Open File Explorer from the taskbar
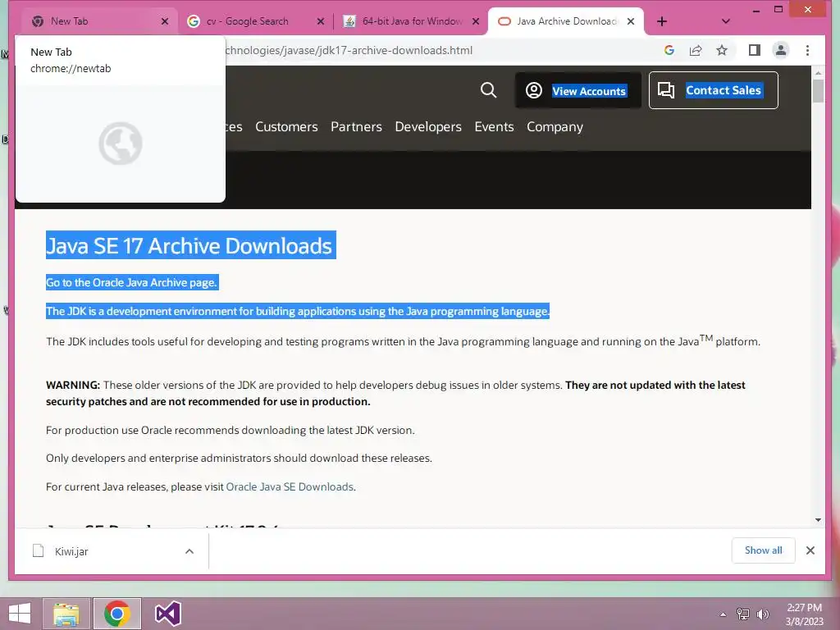This screenshot has height=630, width=840. [66, 614]
